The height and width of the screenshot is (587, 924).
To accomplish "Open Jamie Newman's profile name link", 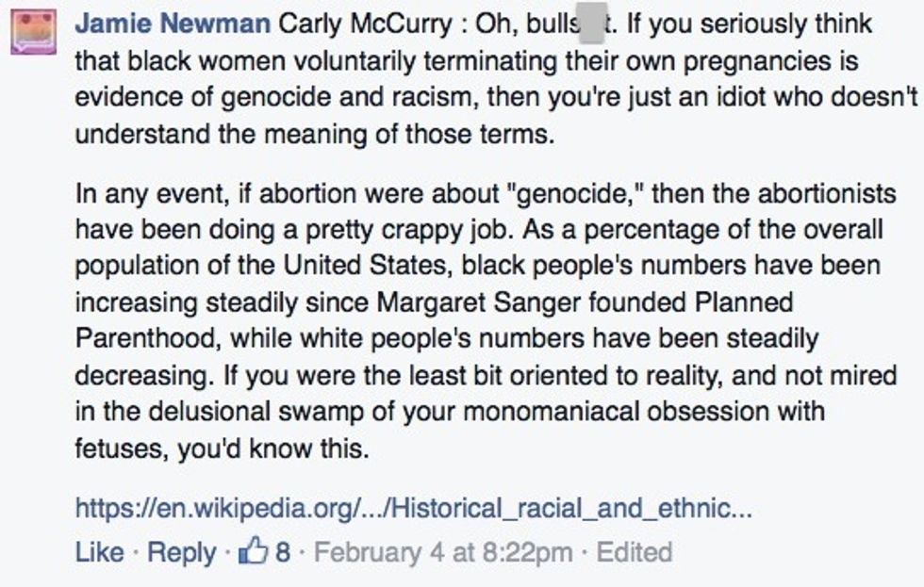I will pyautogui.click(x=172, y=24).
